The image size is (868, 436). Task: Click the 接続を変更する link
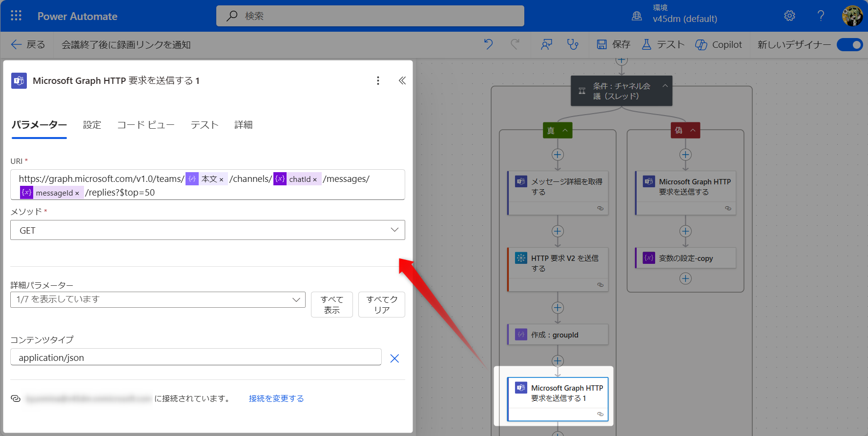pos(276,398)
